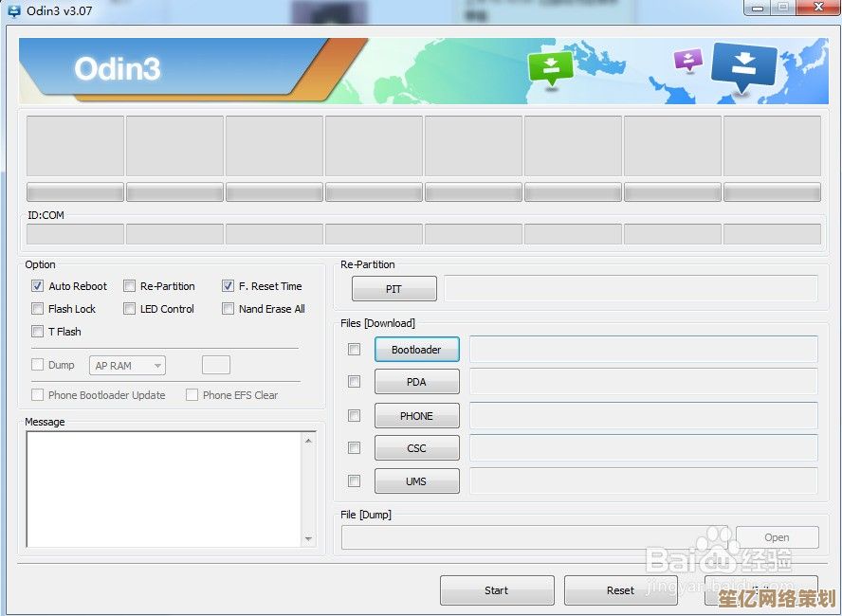Click the PIT file path field
Viewport: 842px width, 616px height.
pyautogui.click(x=631, y=289)
